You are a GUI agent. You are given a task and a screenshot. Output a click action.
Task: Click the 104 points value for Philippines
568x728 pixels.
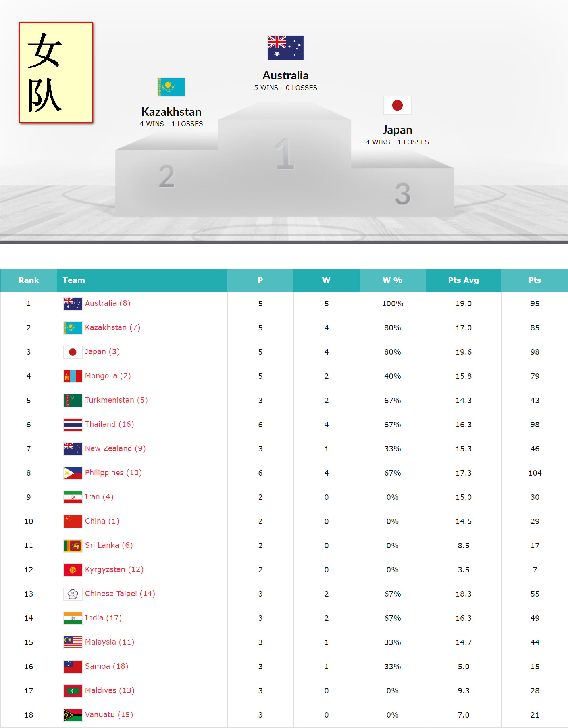[x=535, y=473]
